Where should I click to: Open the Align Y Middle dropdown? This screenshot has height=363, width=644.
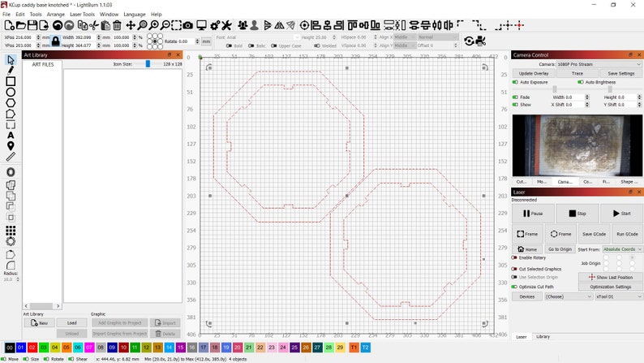[x=405, y=45]
